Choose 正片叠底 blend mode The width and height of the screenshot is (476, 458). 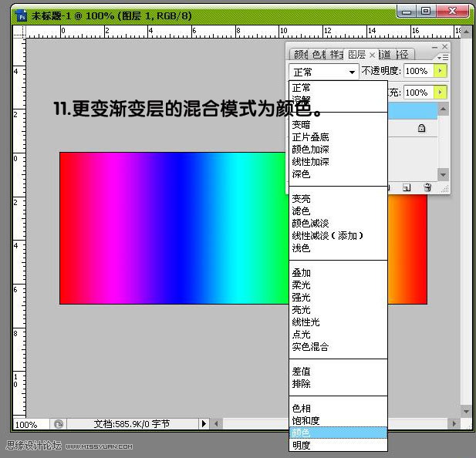[x=338, y=137]
